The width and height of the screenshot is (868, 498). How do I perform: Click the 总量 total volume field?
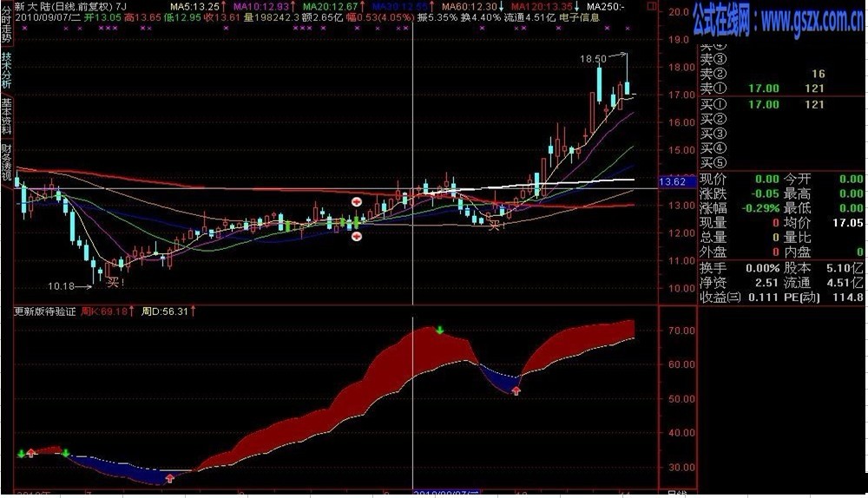point(740,238)
